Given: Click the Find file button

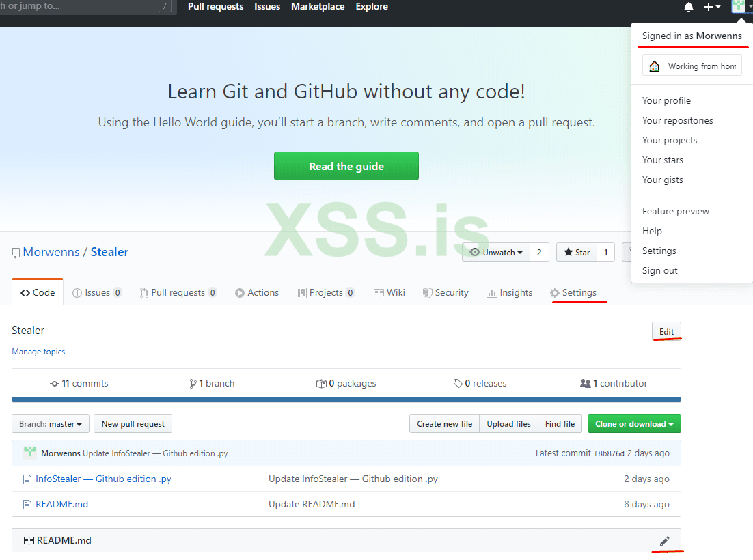Looking at the screenshot, I should pos(560,423).
